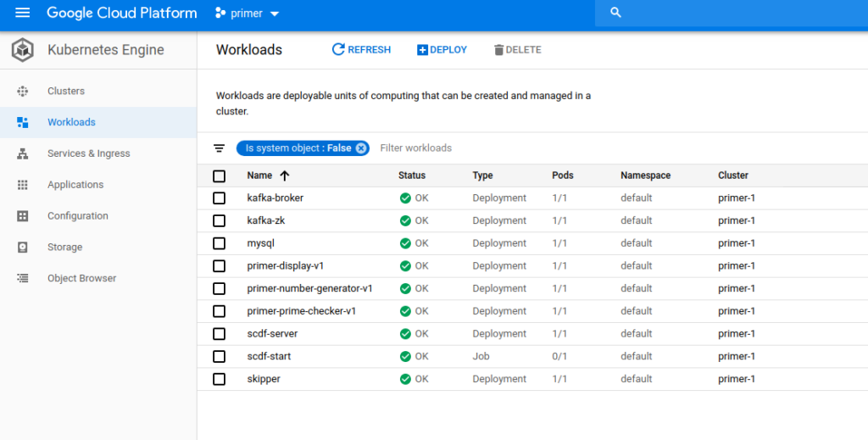The width and height of the screenshot is (868, 440).
Task: Click the Type column header
Action: click(x=482, y=175)
